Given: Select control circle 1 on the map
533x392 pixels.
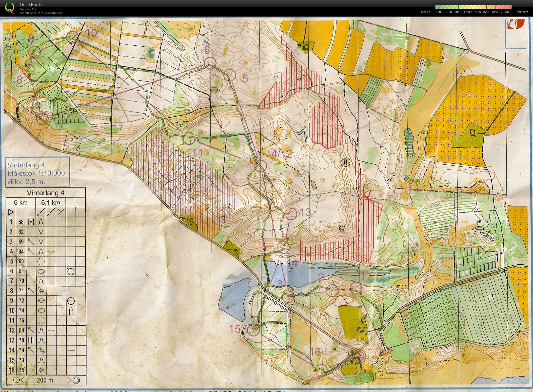Looking at the screenshot, I should coord(356,288).
